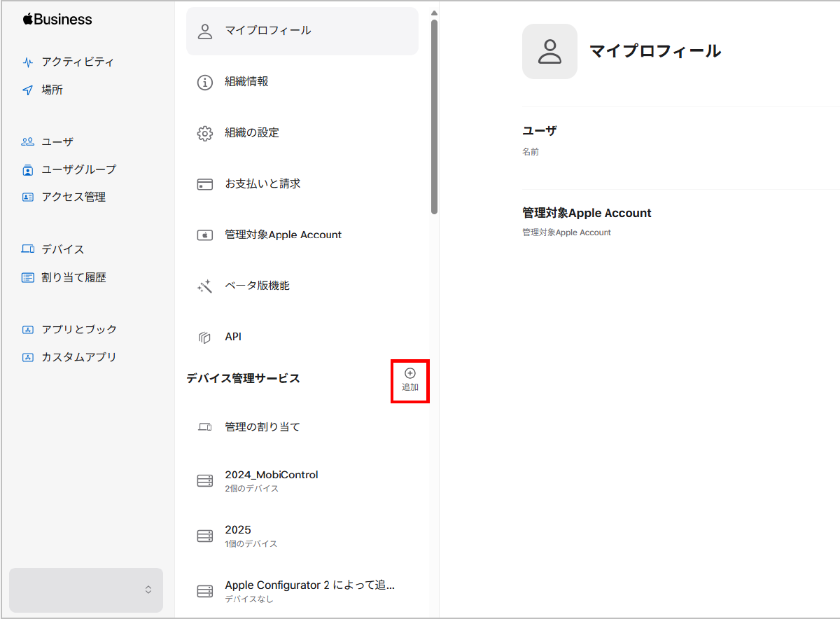Click the カスタムアプリ icon
The height and width of the screenshot is (619, 840).
coord(28,357)
